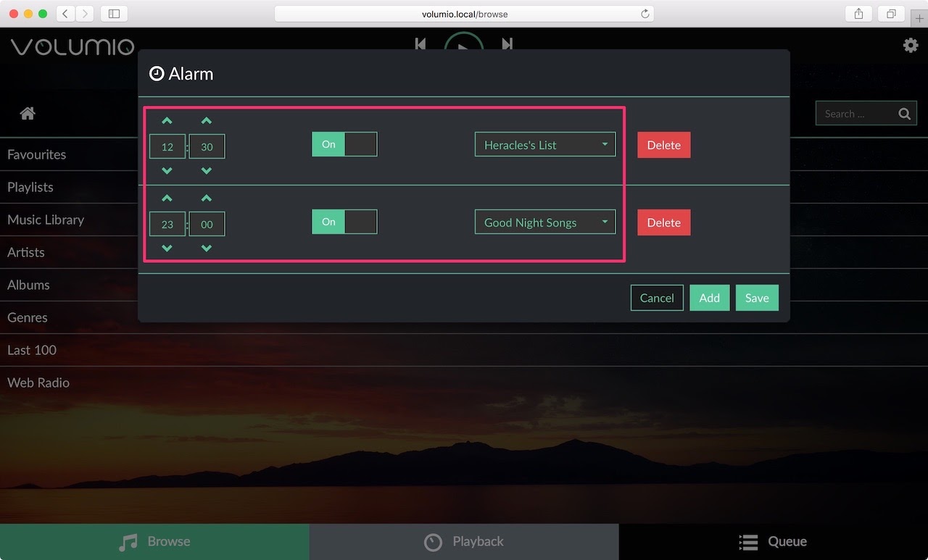This screenshot has height=560, width=928.
Task: Save the alarm settings
Action: [757, 298]
